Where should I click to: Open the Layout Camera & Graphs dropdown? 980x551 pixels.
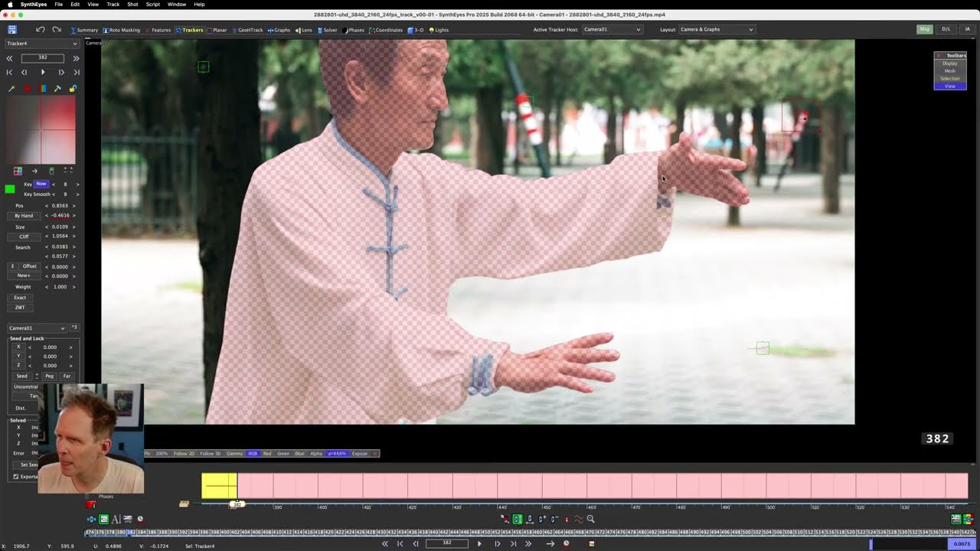(x=717, y=30)
